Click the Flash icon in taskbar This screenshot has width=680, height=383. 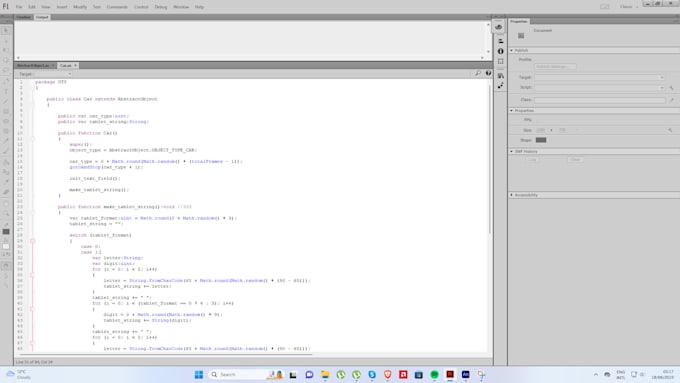click(x=450, y=374)
